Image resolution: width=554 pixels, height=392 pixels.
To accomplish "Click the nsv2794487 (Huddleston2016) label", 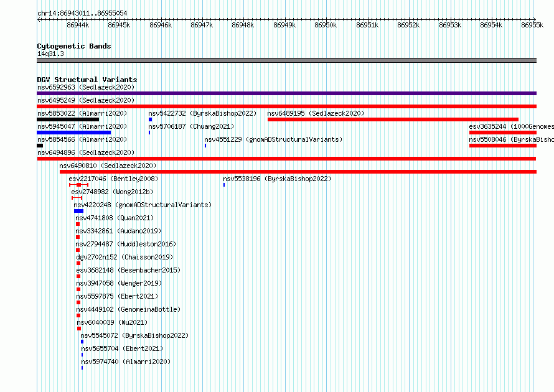I will pyautogui.click(x=126, y=244).
